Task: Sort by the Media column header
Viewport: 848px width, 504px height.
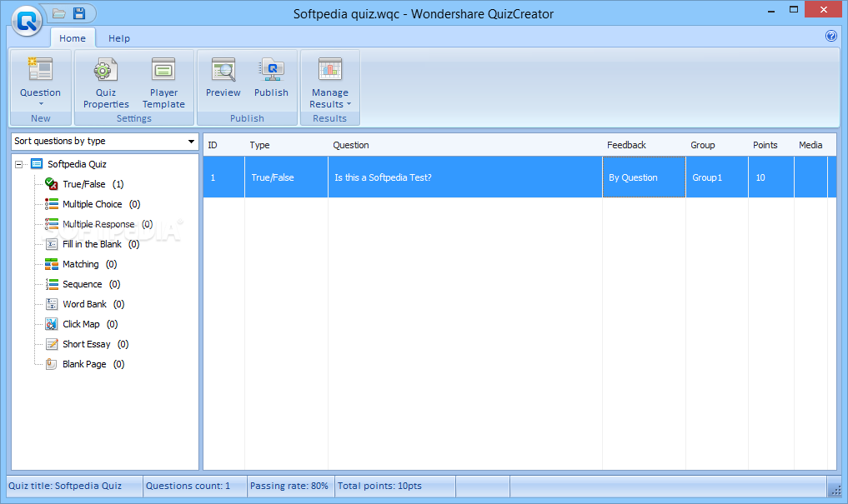Action: pyautogui.click(x=810, y=145)
